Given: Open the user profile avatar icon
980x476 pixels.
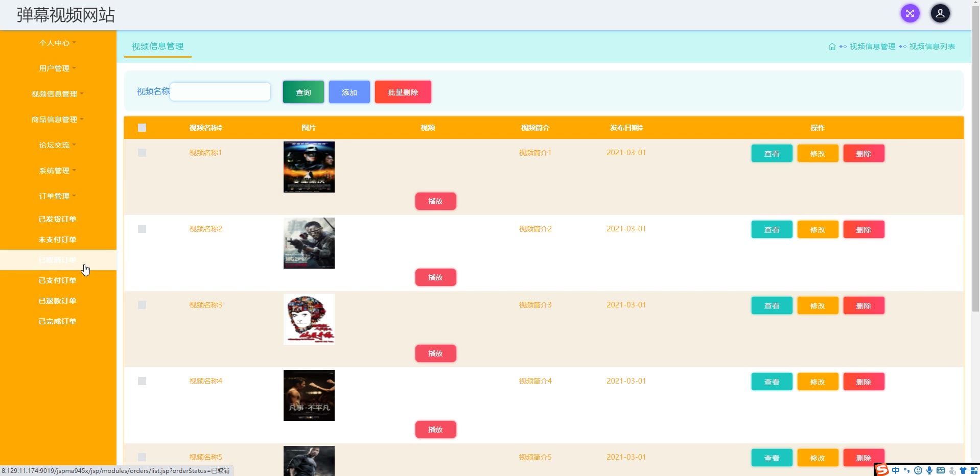Looking at the screenshot, I should pyautogui.click(x=940, y=13).
